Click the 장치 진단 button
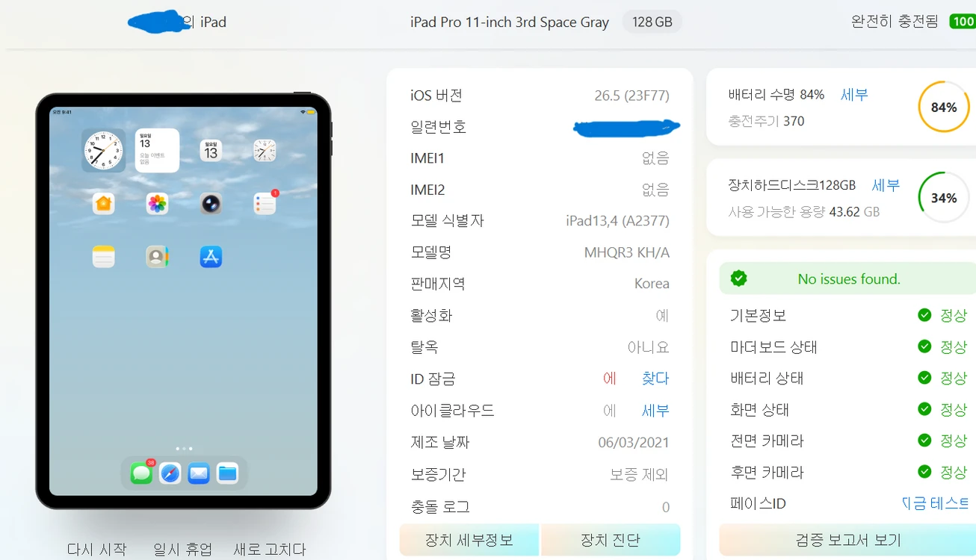 tap(611, 540)
